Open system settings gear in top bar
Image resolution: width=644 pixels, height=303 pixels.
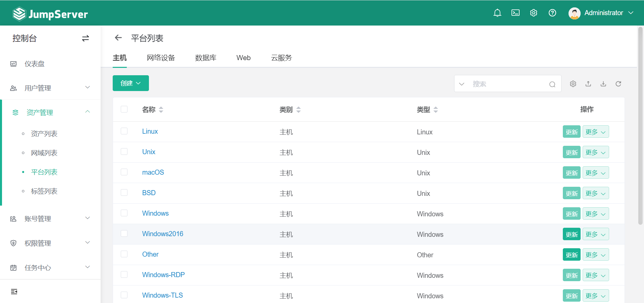click(533, 13)
